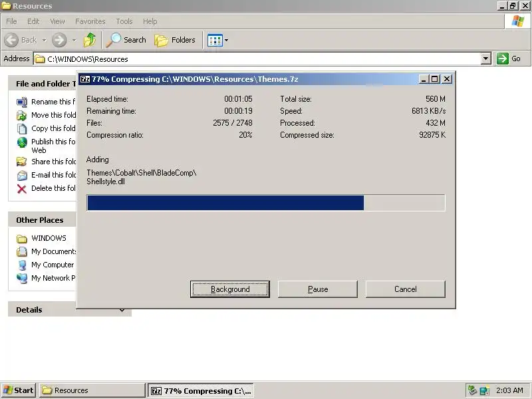This screenshot has width=532, height=399.
Task: Go up one folder level icon
Action: (x=90, y=40)
